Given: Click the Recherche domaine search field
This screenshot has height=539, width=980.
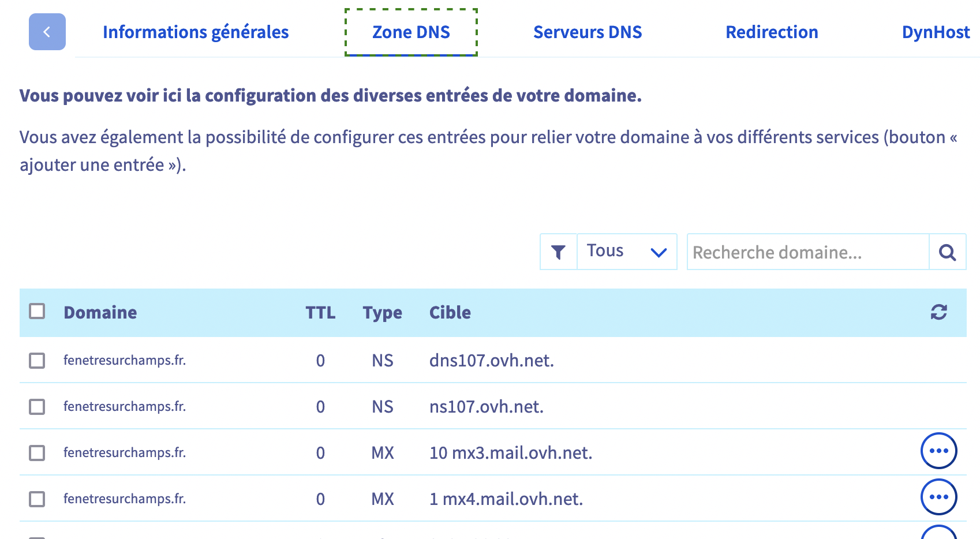Looking at the screenshot, I should click(x=808, y=252).
